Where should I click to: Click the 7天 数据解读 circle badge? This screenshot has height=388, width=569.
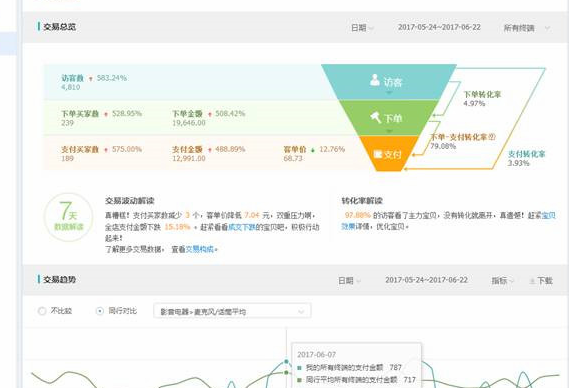point(68,217)
